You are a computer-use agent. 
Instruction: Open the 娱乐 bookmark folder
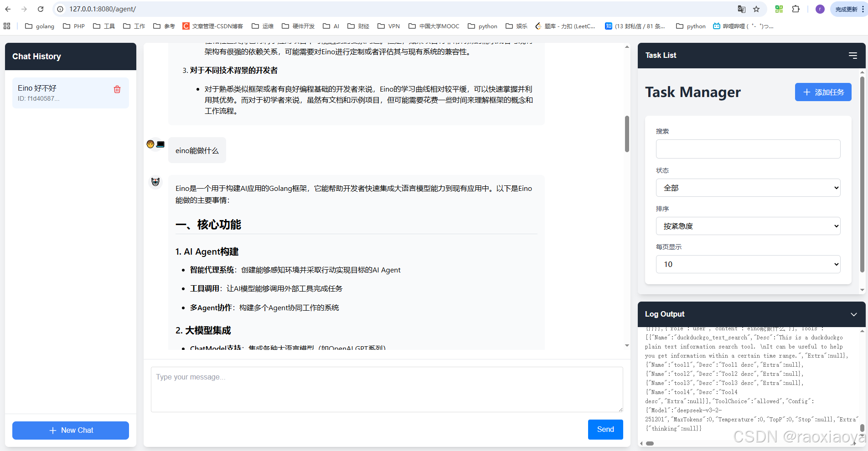pyautogui.click(x=517, y=26)
